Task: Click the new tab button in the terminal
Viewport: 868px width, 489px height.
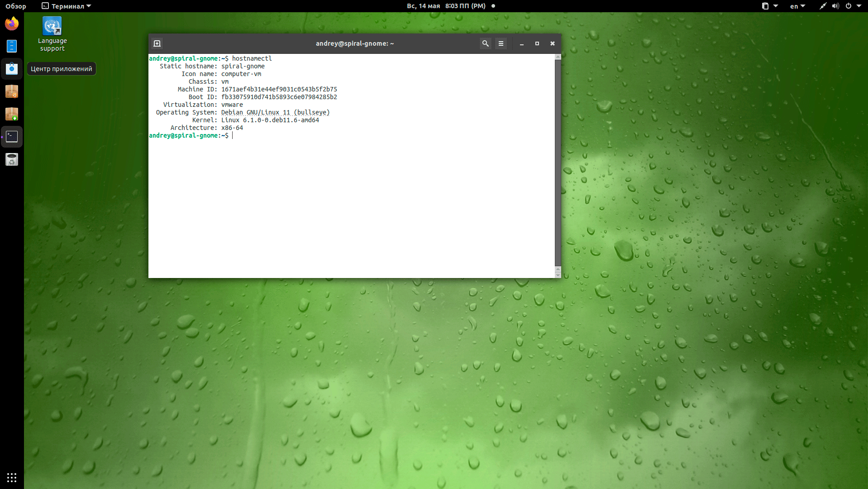Action: pos(157,43)
